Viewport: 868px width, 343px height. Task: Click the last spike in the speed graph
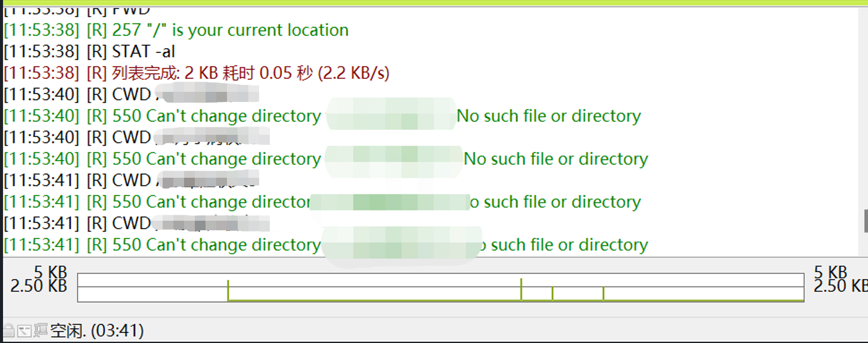point(603,293)
